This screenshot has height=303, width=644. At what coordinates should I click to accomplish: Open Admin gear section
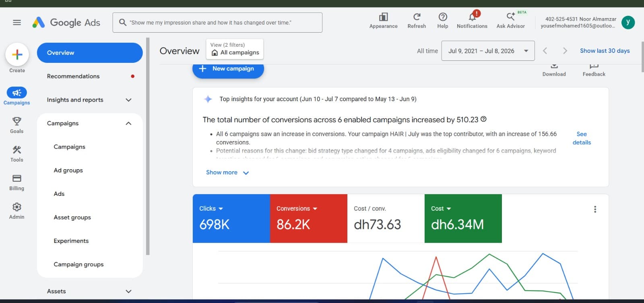tap(17, 211)
